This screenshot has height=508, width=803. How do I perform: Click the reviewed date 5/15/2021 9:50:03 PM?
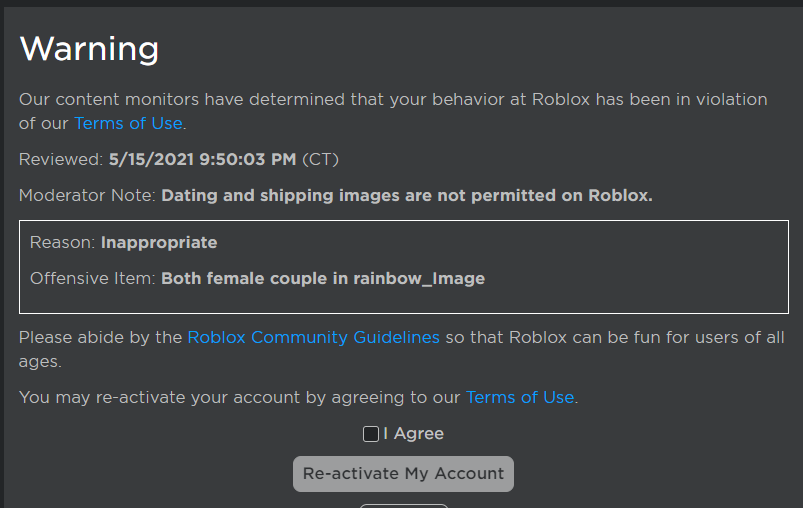click(x=202, y=159)
